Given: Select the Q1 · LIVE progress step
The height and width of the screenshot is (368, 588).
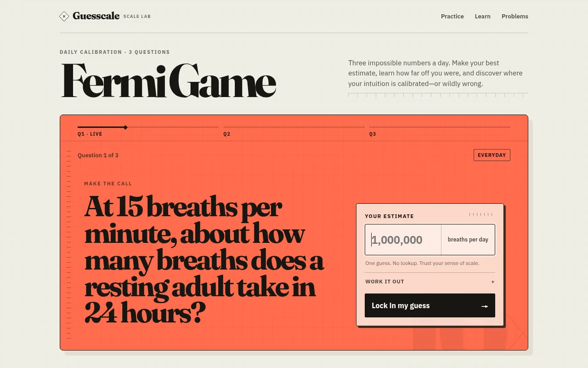Looking at the screenshot, I should click(x=148, y=131).
